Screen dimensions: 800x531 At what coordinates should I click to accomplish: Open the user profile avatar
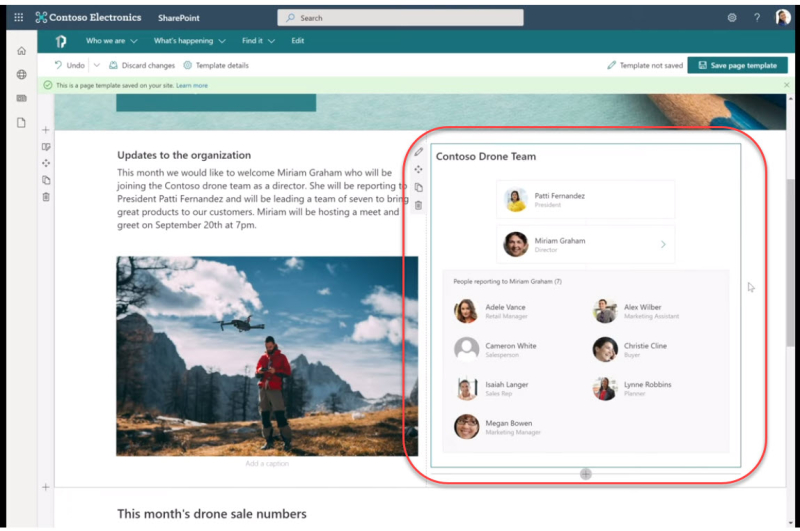coord(783,17)
